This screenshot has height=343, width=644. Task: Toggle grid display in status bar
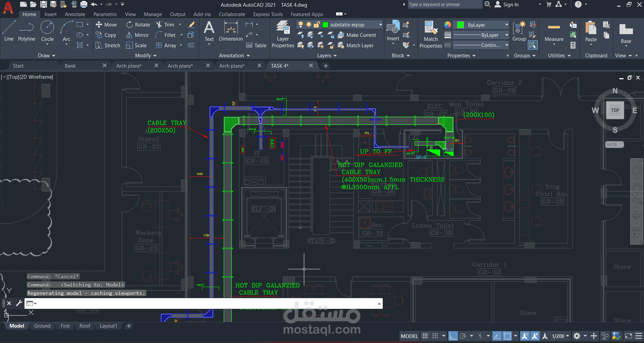point(425,336)
